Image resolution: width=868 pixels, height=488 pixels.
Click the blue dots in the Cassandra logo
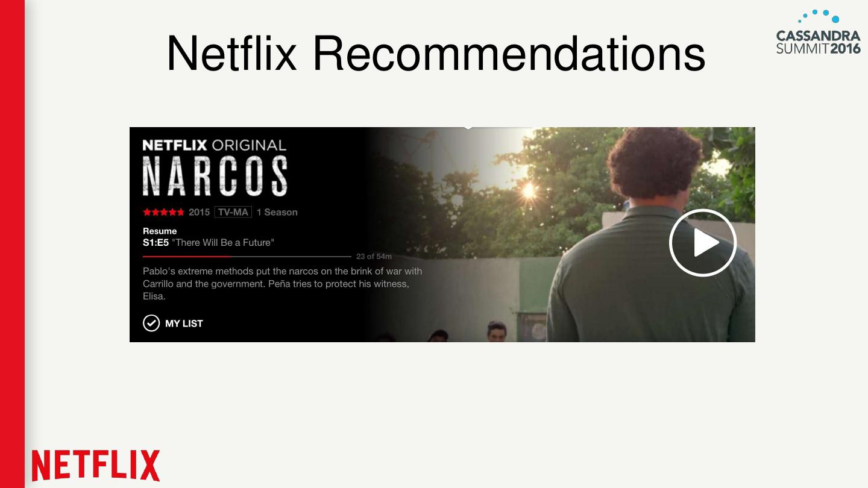point(819,16)
